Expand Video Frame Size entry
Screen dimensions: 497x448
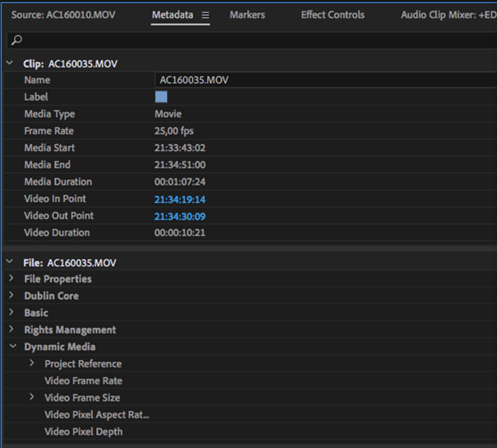click(x=32, y=397)
